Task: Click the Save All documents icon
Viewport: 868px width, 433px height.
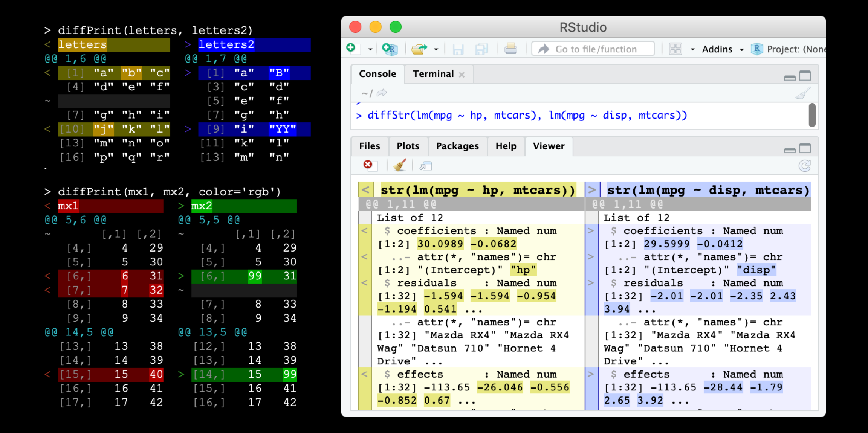Action: 481,49
